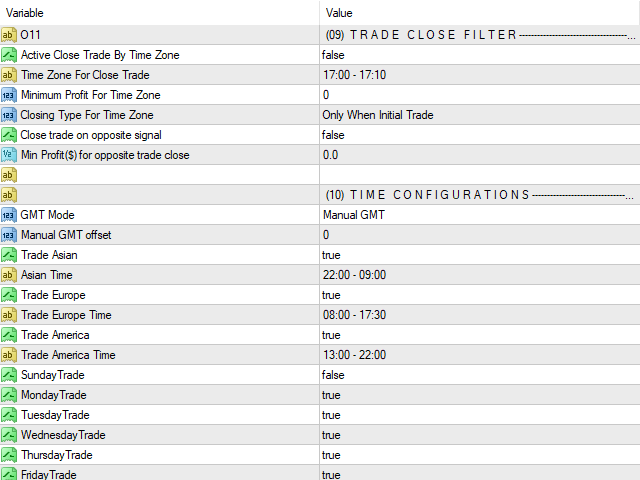Edit the Manual GMT offset value field
640x480 pixels.
click(480, 235)
